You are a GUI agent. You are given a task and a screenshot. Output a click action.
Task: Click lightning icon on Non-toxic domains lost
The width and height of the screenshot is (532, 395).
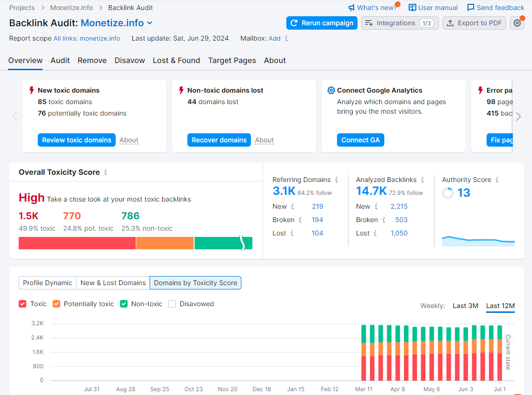tap(181, 90)
